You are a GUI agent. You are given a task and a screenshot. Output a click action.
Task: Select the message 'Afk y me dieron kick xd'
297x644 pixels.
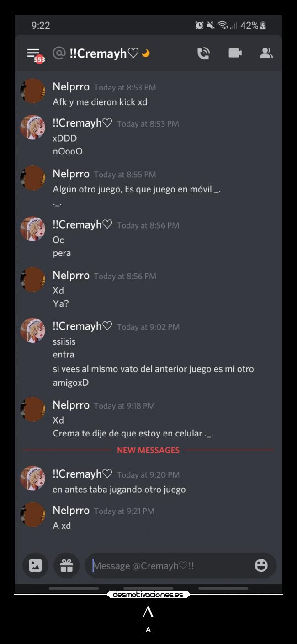(100, 102)
